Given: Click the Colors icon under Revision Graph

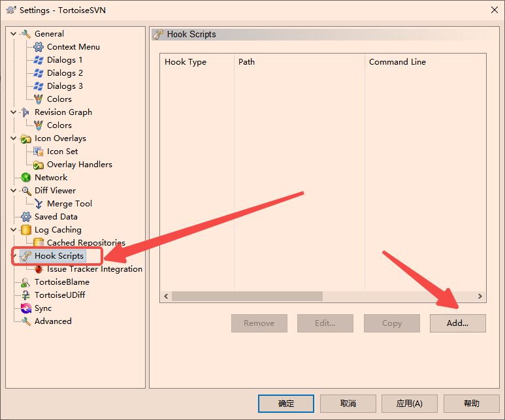Looking at the screenshot, I should (39, 125).
